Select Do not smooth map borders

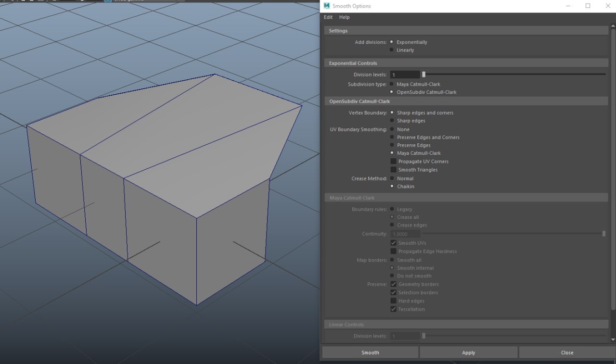[x=392, y=276]
